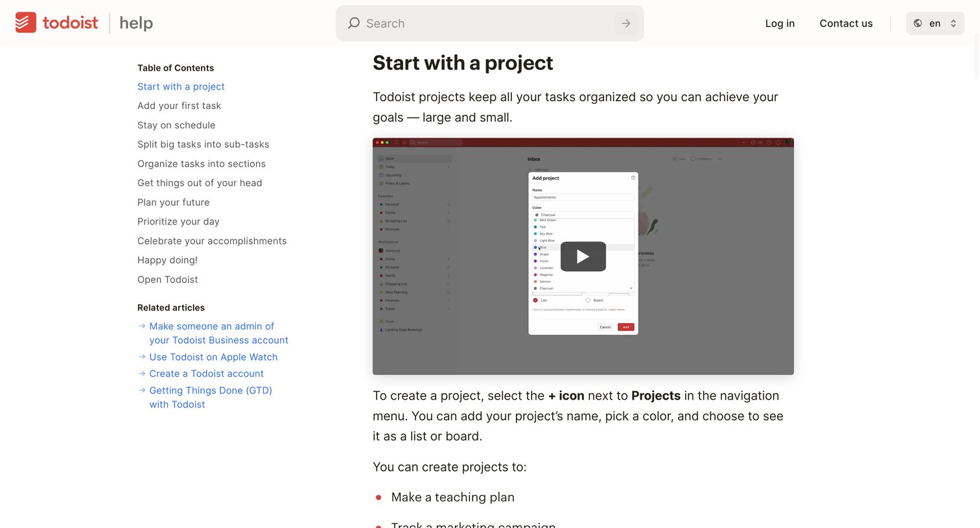The image size is (980, 528).
Task: Jump to Open Todoist section
Action: pyautogui.click(x=168, y=280)
